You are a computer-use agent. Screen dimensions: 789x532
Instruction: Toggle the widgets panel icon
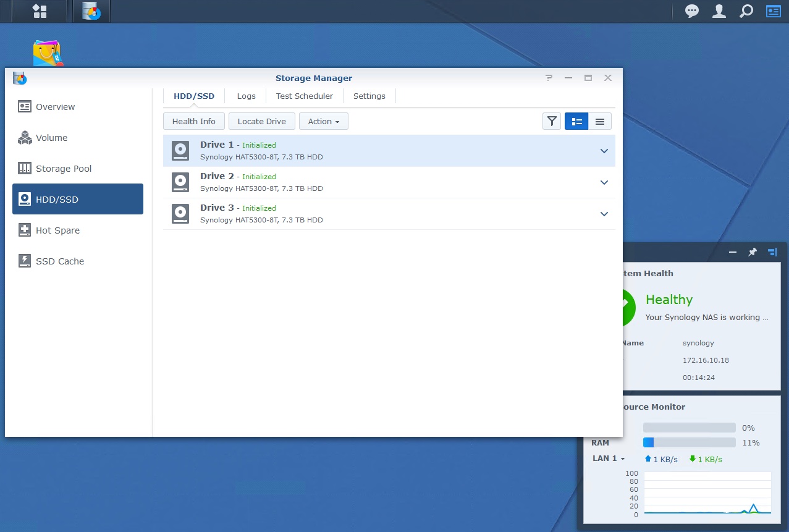(x=773, y=11)
